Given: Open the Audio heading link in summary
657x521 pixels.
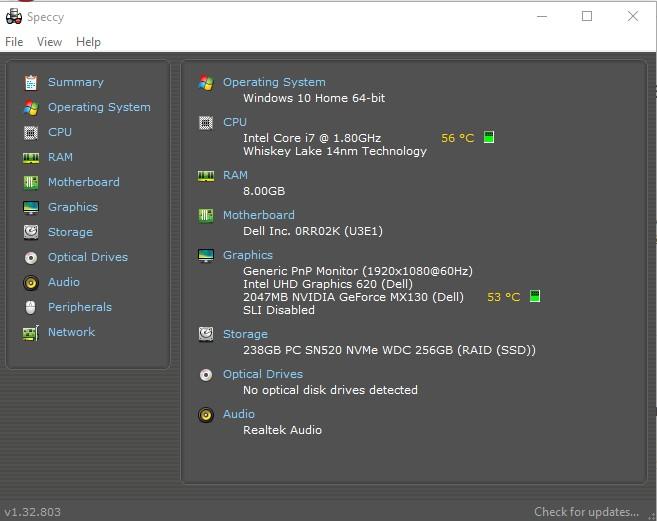Looking at the screenshot, I should (239, 414).
